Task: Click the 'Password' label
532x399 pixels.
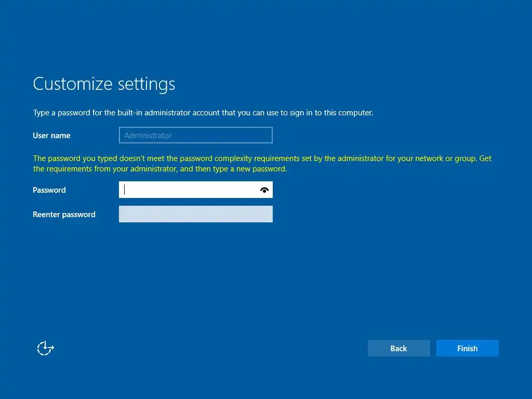Action: [49, 190]
